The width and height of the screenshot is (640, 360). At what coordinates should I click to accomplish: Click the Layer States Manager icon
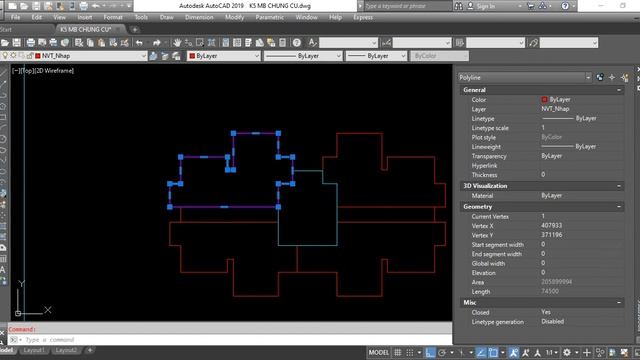(176, 56)
